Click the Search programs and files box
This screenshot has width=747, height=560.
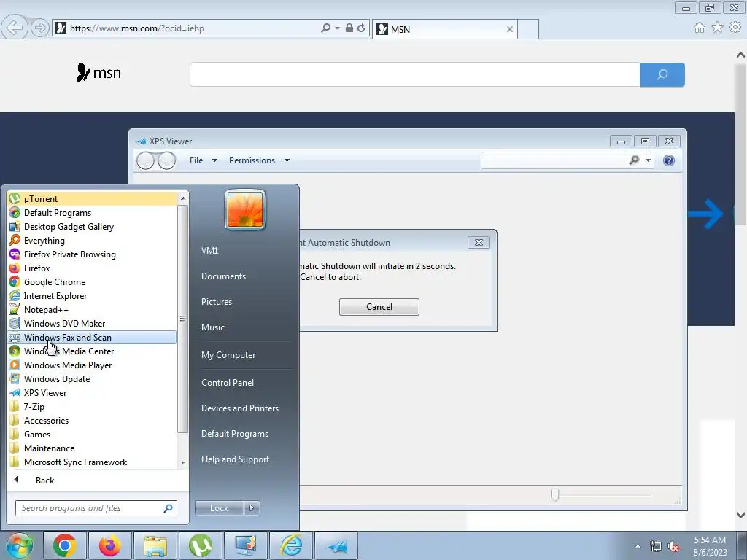(96, 508)
